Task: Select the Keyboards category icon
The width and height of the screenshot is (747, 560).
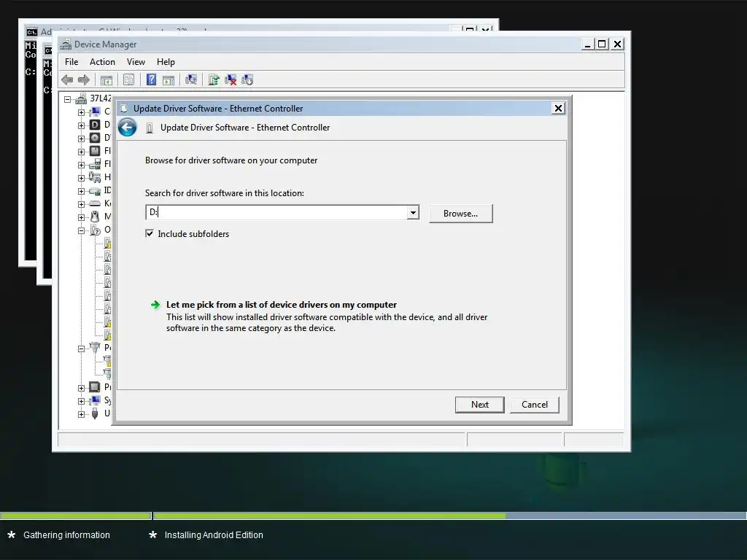Action: point(95,203)
